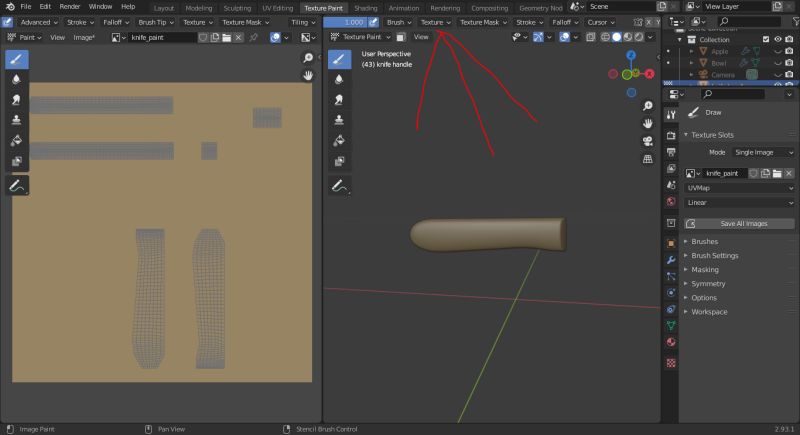Click the pan hand icon in the 3D viewport
Screen dimensions: 800x435
(647, 123)
